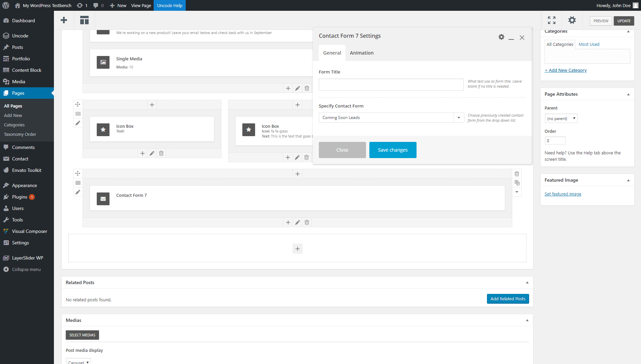
Task: Move the Icon Box row with drag handle
Action: pos(78,104)
